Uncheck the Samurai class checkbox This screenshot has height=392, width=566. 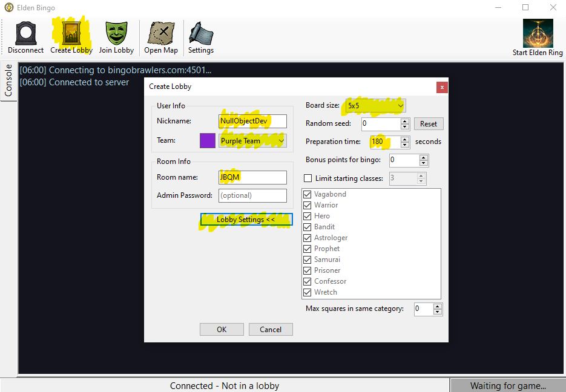click(x=308, y=260)
